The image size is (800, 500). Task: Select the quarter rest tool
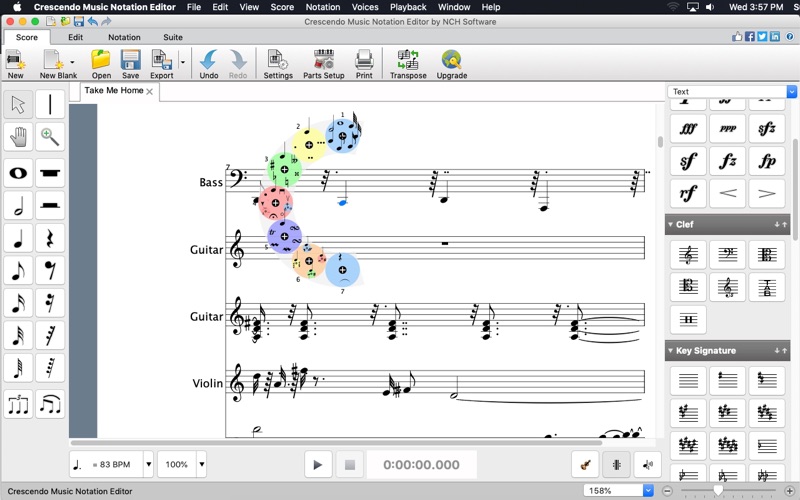tap(50, 238)
